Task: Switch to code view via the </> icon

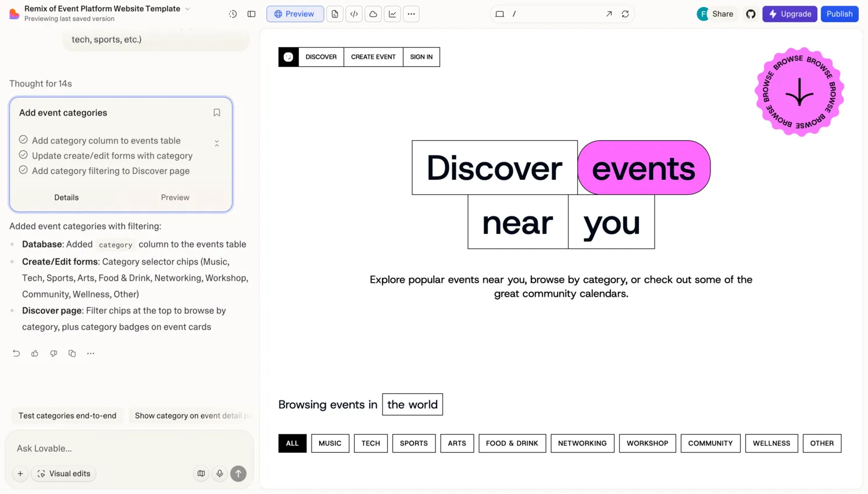Action: [x=353, y=14]
